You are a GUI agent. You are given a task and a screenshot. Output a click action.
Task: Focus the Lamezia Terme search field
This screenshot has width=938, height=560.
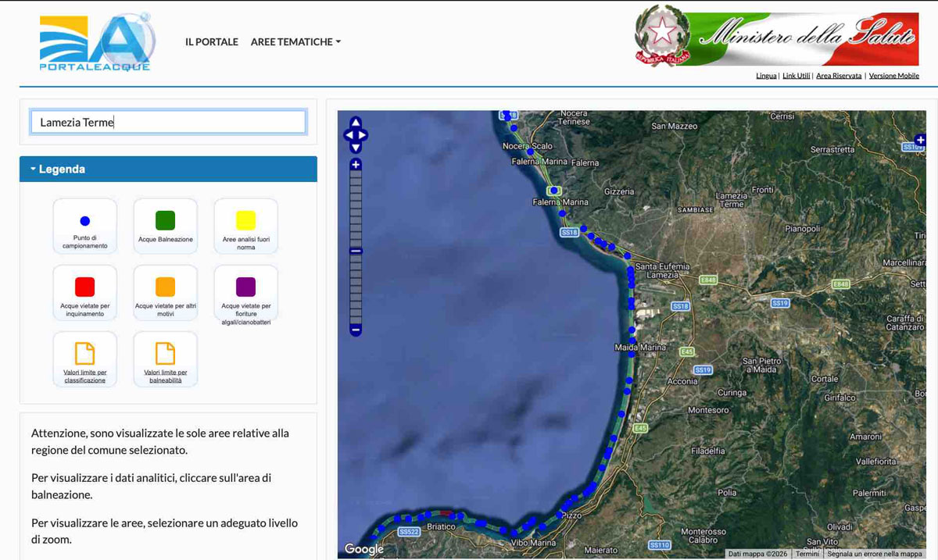coord(168,122)
